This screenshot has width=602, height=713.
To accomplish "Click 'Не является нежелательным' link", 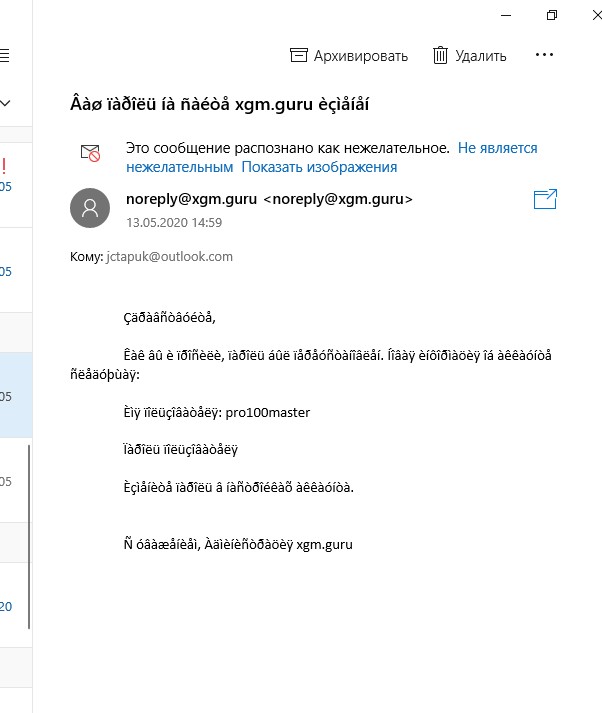I will click(331, 157).
